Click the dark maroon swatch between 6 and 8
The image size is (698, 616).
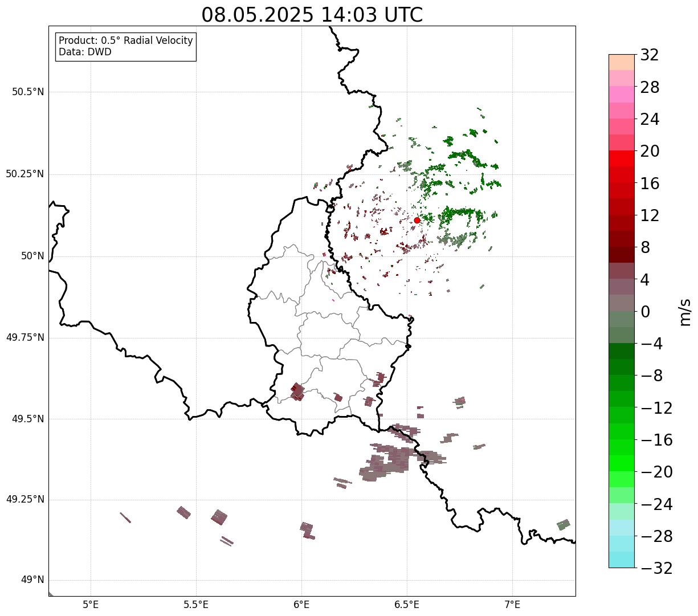(x=622, y=255)
